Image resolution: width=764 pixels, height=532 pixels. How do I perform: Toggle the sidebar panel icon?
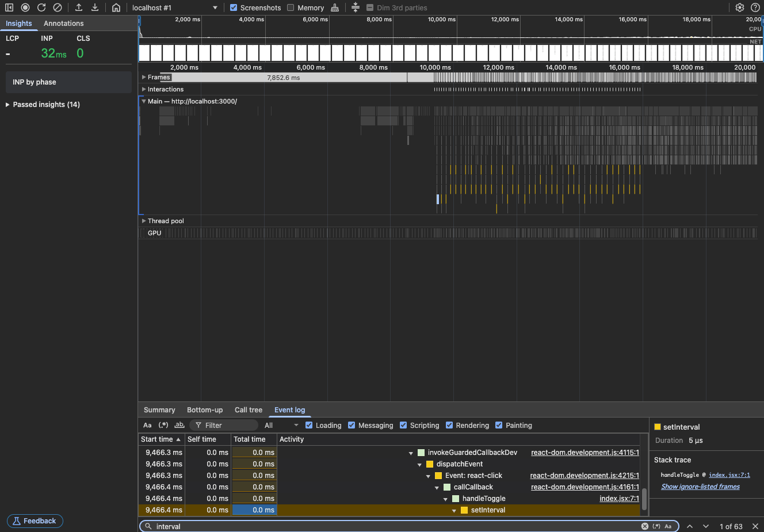tap(9, 7)
